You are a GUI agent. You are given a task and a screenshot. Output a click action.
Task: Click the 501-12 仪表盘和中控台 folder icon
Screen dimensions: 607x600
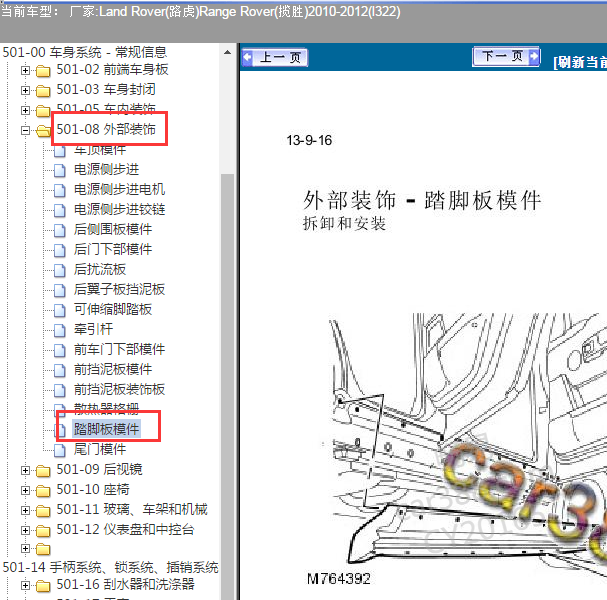pyautogui.click(x=43, y=531)
